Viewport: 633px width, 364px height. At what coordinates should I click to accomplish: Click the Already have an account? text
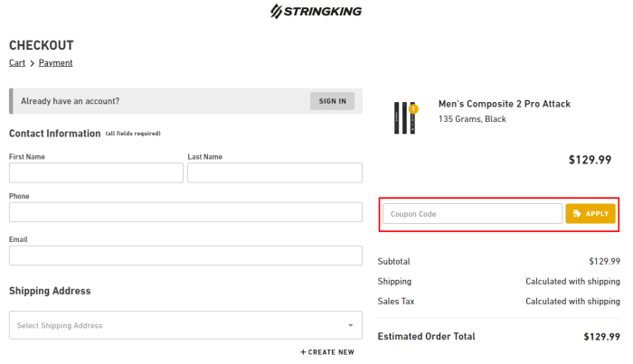pyautogui.click(x=71, y=101)
